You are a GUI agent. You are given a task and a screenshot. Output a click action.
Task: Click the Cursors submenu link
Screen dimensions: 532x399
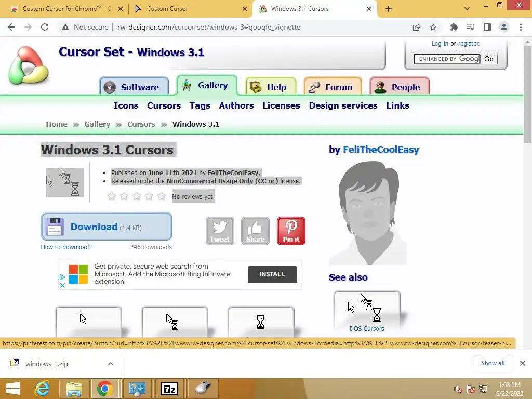164,105
